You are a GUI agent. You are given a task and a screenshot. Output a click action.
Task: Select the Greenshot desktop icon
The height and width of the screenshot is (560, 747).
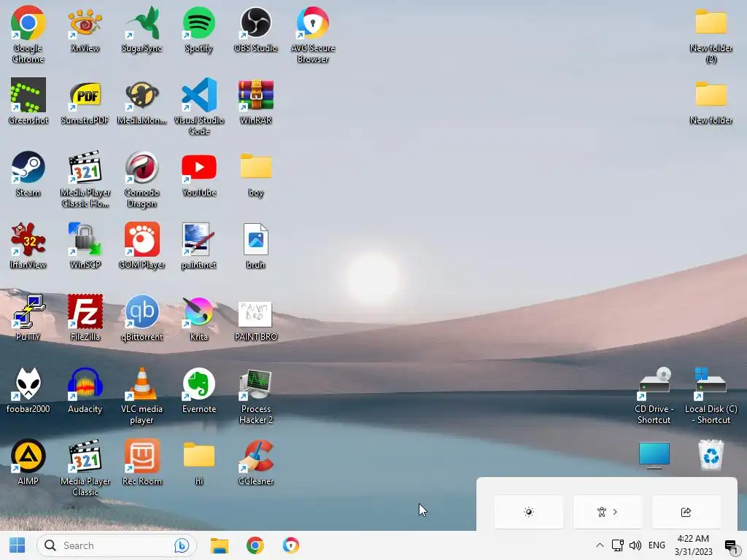[x=28, y=101]
